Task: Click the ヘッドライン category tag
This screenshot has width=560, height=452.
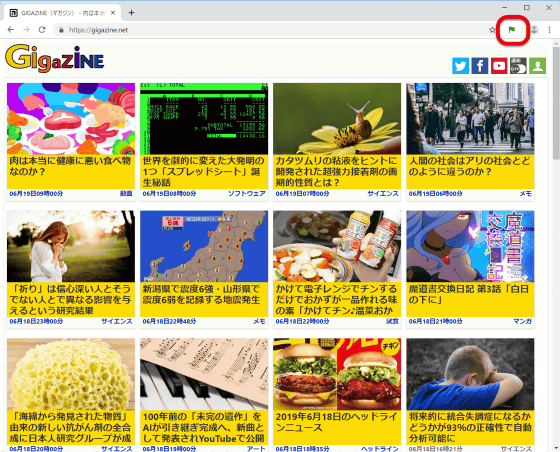Action: point(380,448)
